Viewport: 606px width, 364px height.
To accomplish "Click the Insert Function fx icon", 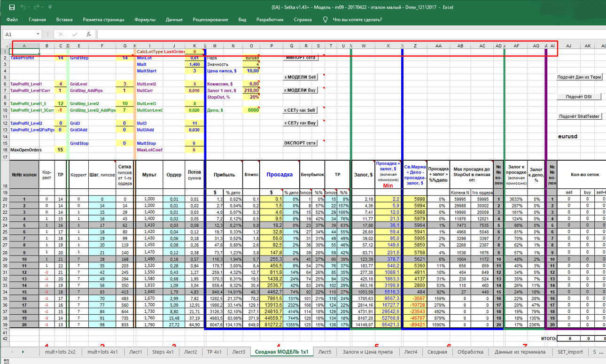I will coord(89,34).
